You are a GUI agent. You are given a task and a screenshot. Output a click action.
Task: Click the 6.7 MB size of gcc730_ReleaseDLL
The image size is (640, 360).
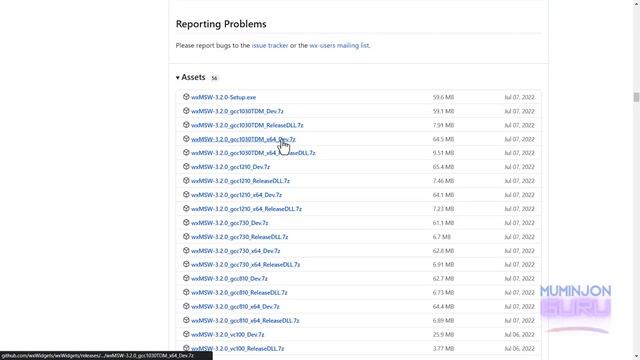point(442,237)
